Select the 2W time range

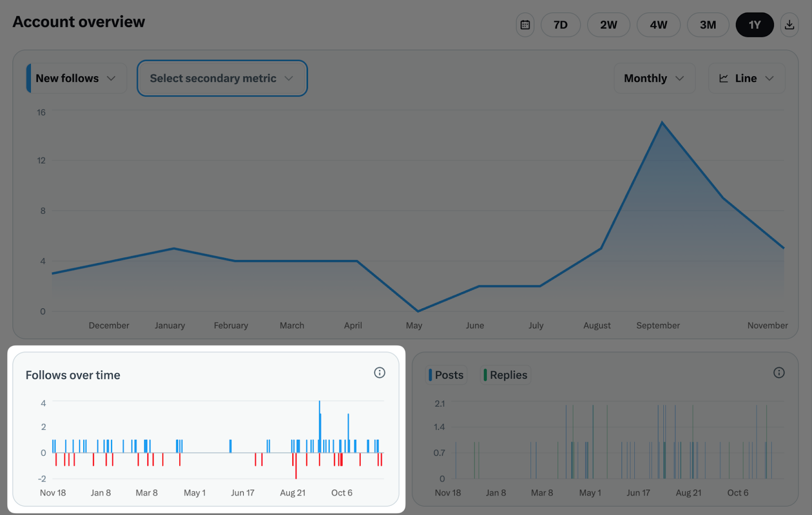[x=608, y=24]
